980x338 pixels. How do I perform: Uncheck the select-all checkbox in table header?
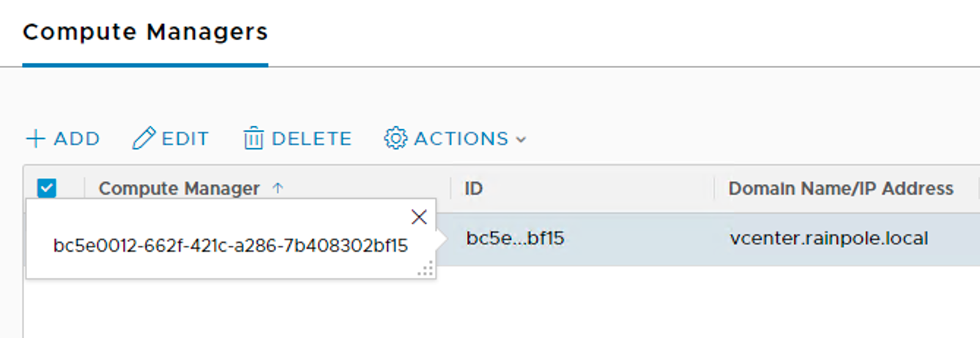pos(46,188)
